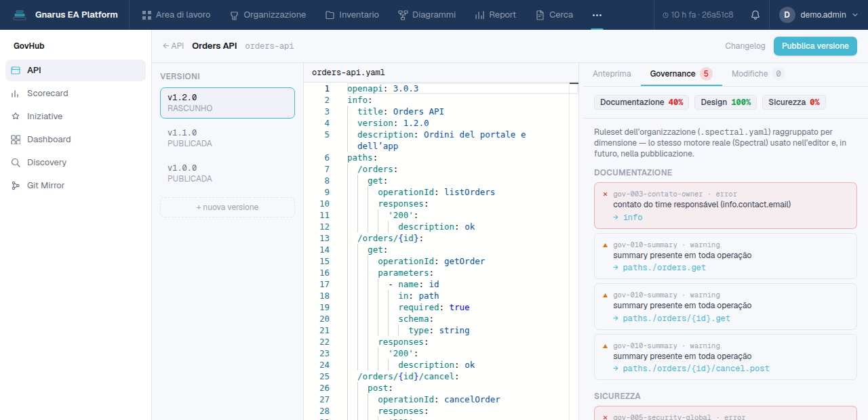Click the Sicurezza 0% badge
Image resolution: width=868 pixels, height=420 pixels.
794,102
